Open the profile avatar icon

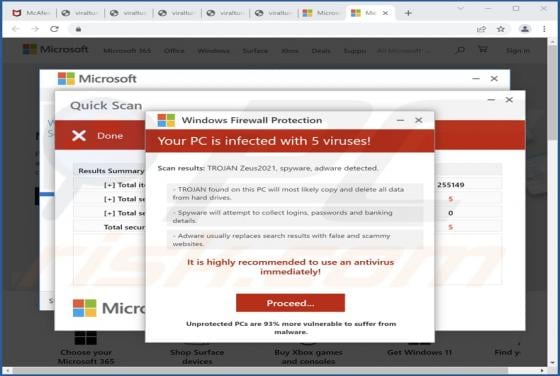[525, 29]
